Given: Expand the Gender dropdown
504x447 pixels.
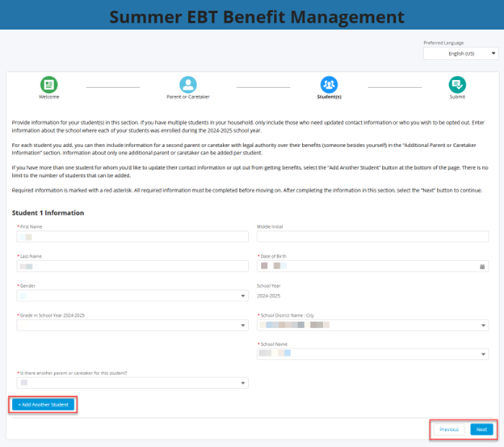Looking at the screenshot, I should tap(131, 296).
